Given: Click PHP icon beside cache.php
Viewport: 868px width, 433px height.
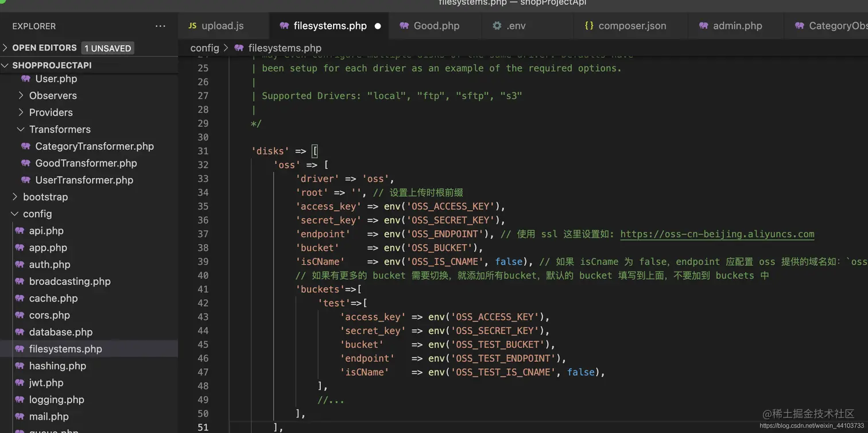Looking at the screenshot, I should tap(20, 299).
